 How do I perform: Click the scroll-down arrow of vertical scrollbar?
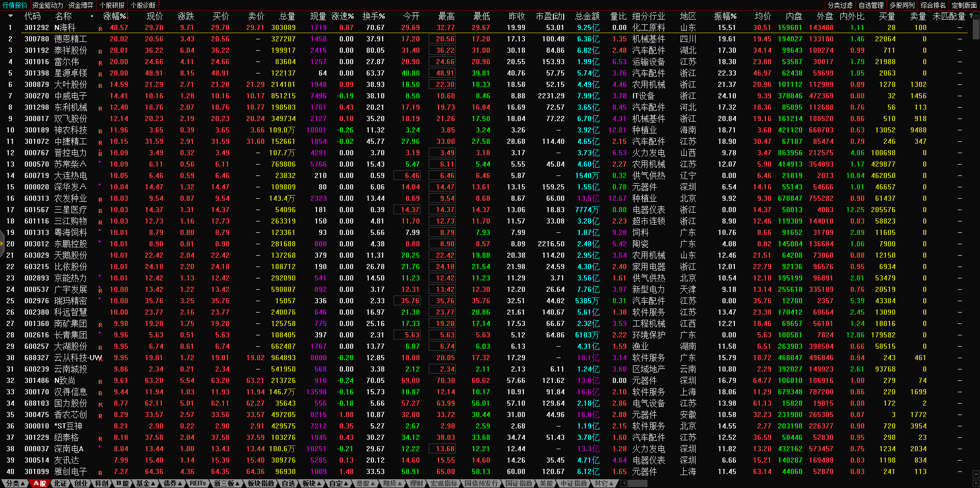[x=976, y=474]
